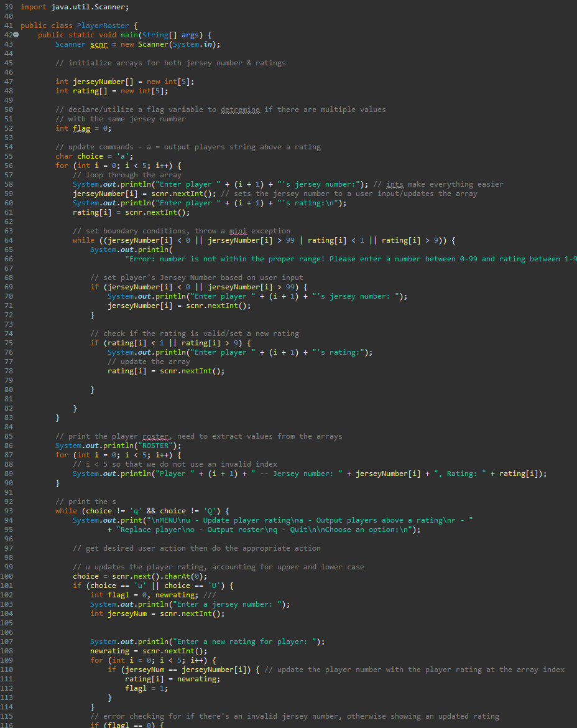Click the 'loop through the array' comment
Image resolution: width=577 pixels, height=728 pixels.
click(x=127, y=175)
